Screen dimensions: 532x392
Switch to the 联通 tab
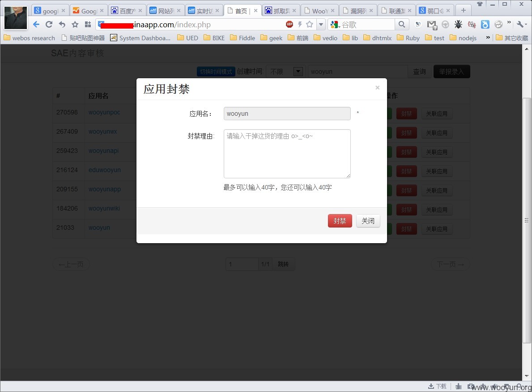pyautogui.click(x=396, y=10)
